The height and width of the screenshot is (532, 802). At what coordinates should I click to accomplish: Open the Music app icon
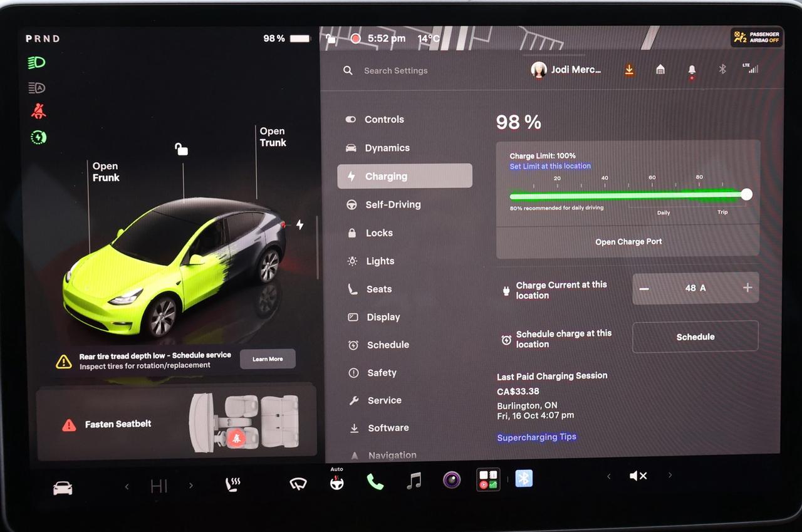tap(414, 481)
